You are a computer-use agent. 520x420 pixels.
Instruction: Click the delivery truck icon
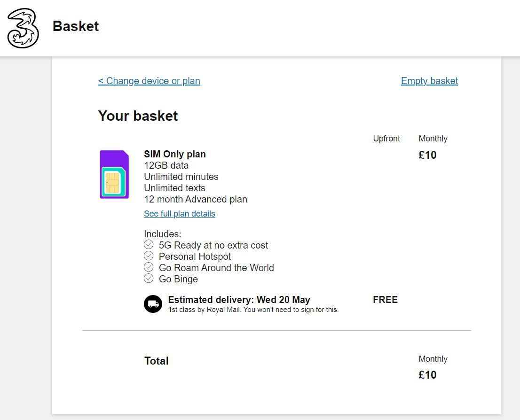point(153,303)
